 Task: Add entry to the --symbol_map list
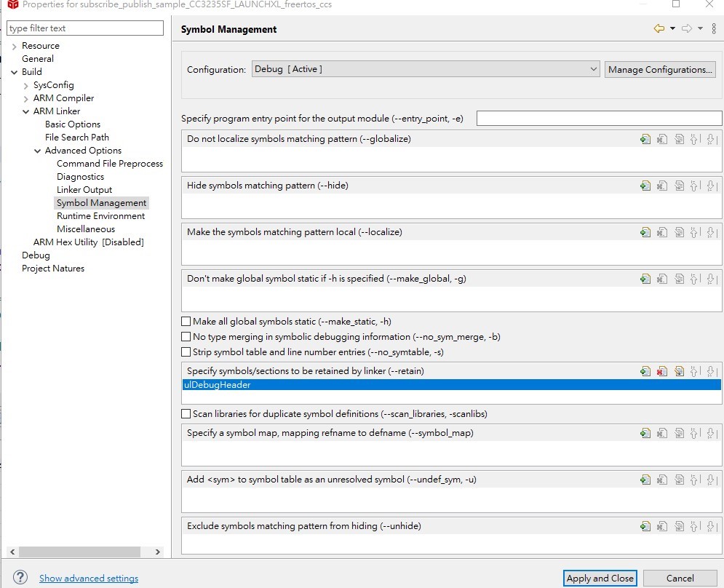(645, 433)
